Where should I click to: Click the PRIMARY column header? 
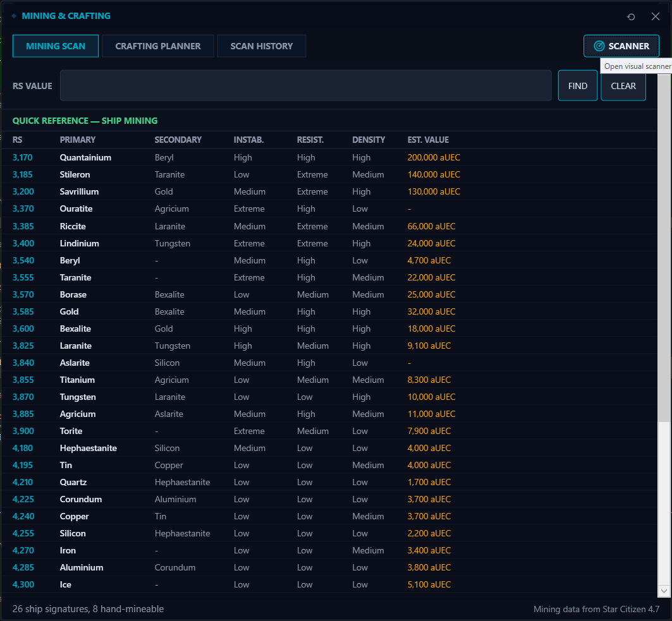pos(78,140)
